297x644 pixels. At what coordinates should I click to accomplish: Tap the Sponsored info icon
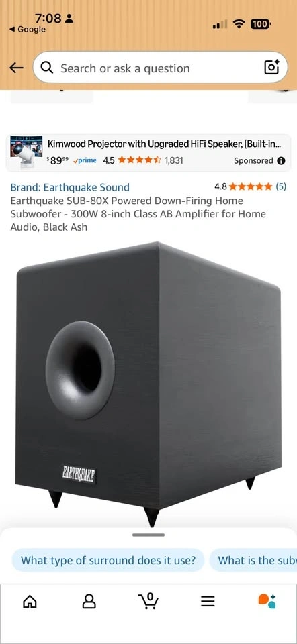click(x=282, y=161)
